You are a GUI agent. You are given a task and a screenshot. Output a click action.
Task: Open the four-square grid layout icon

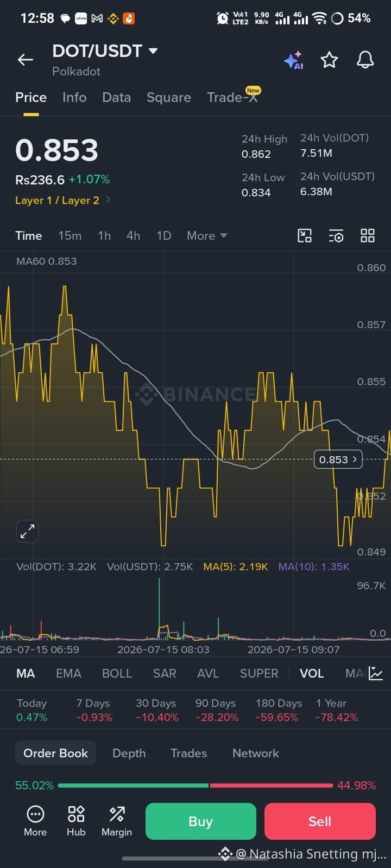click(368, 235)
